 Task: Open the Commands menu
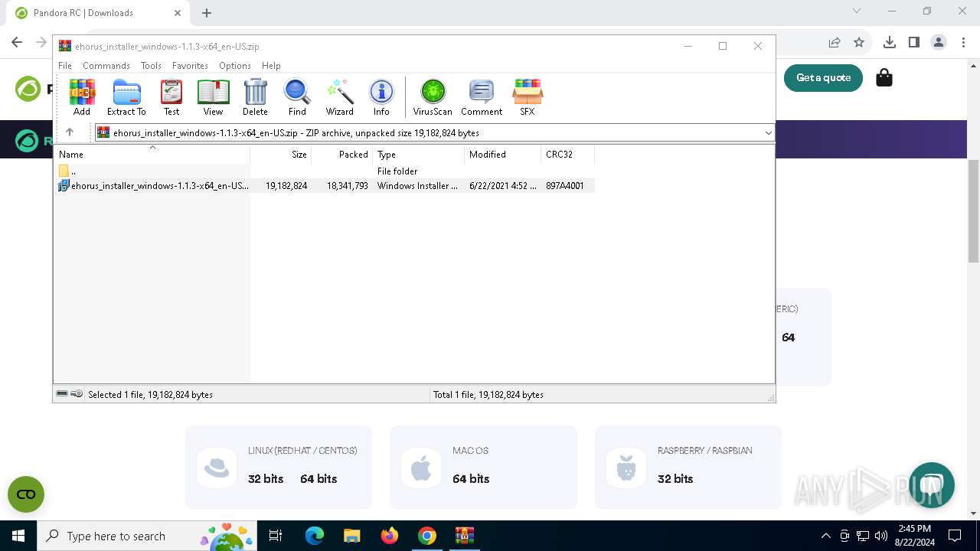click(106, 66)
